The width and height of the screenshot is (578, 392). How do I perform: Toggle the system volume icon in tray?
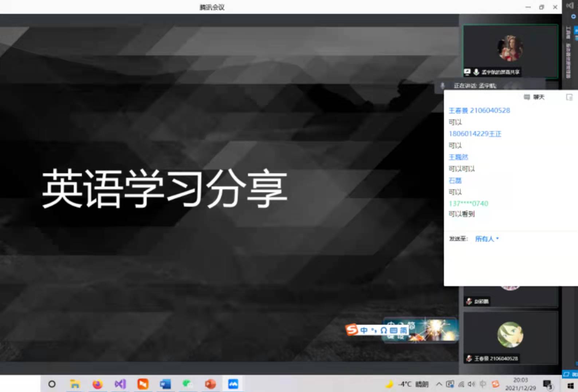coord(471,384)
